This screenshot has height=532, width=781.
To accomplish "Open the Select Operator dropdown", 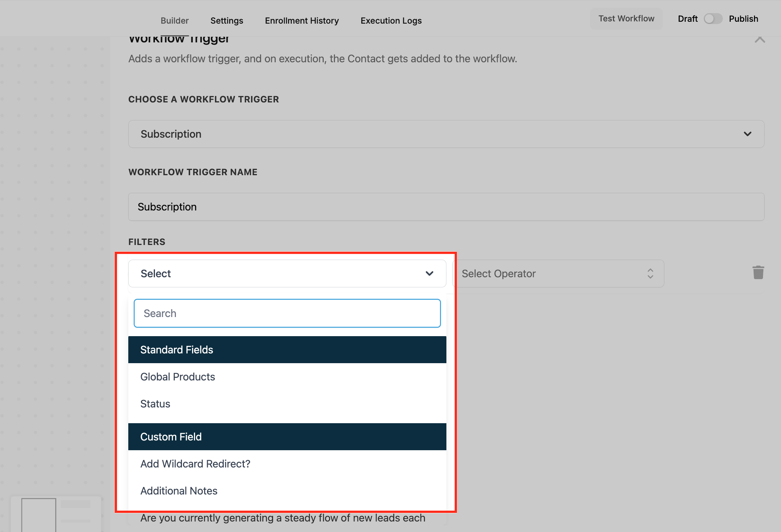I will click(x=558, y=274).
